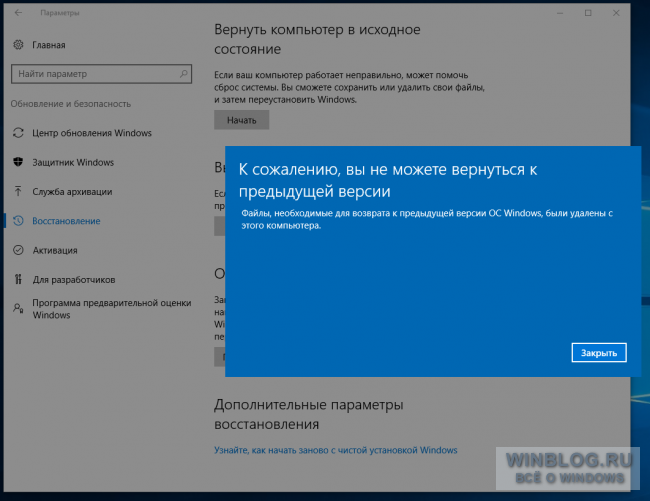Screen dimensions: 650x501
Task: Maximize the Параметры window
Action: pyautogui.click(x=588, y=13)
